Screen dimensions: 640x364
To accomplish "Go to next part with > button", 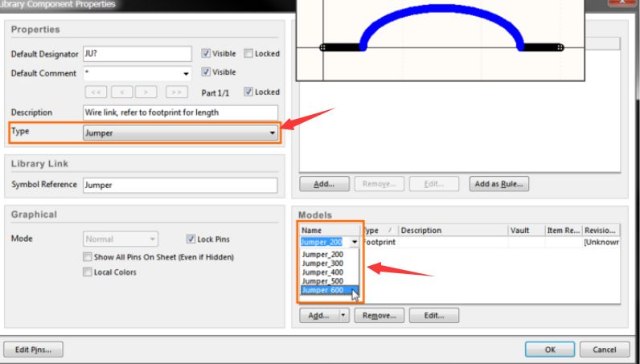I will click(x=146, y=92).
